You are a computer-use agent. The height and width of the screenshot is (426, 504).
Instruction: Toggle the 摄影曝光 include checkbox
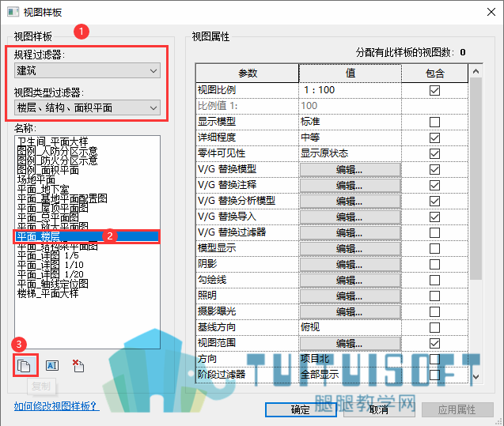tap(434, 311)
